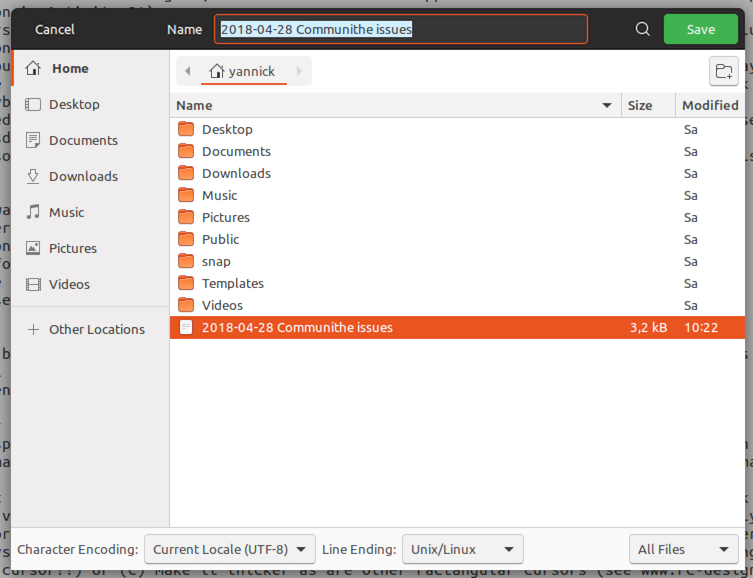Click the Templates folder icon

(x=186, y=284)
